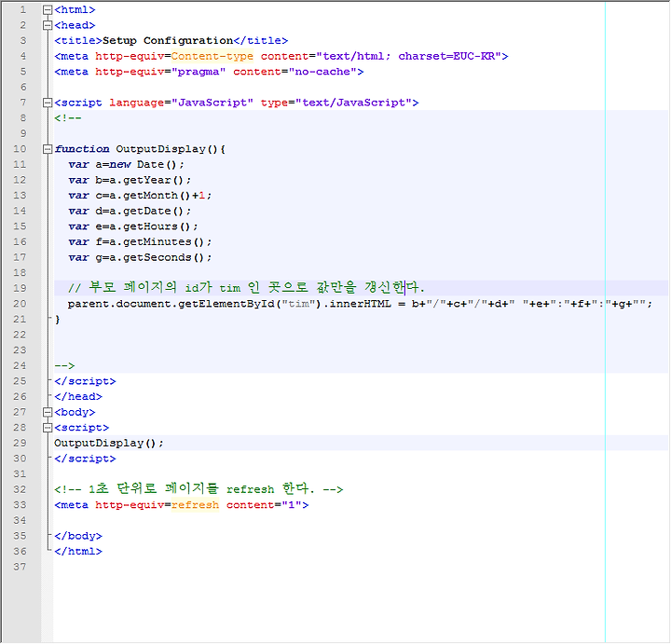Collapse the <html> fold marker on line 1

point(48,10)
